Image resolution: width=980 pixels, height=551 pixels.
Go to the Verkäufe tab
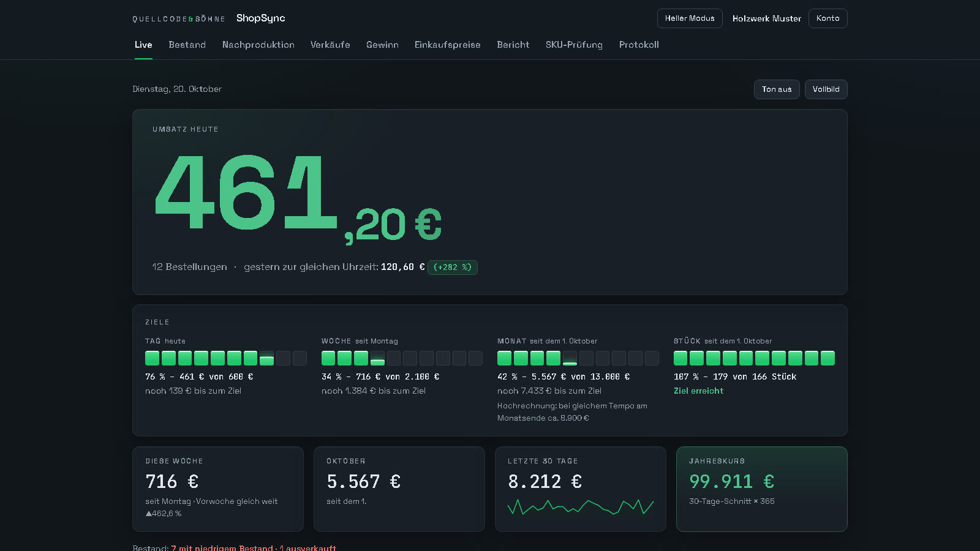click(330, 45)
